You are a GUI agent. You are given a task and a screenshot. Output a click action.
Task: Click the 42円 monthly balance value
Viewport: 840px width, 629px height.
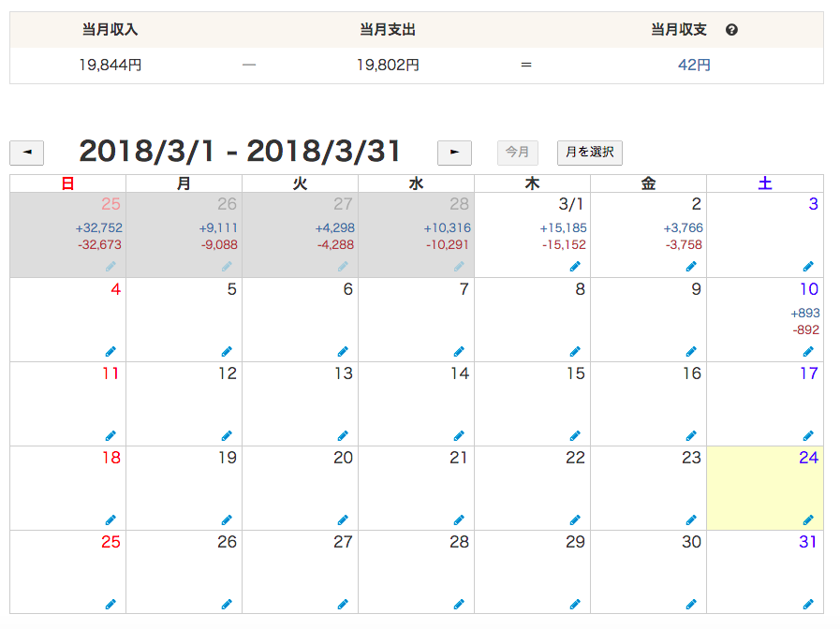click(694, 66)
